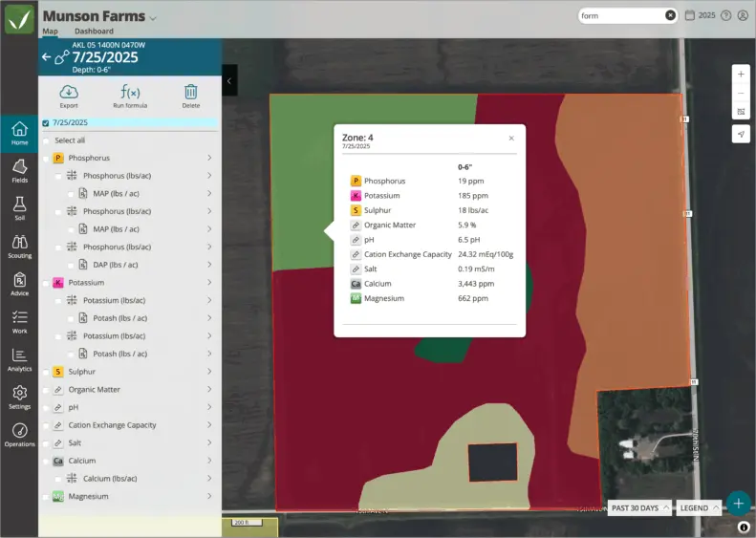The image size is (756, 538).
Task: Zoom in on the map with plus
Action: pyautogui.click(x=741, y=75)
